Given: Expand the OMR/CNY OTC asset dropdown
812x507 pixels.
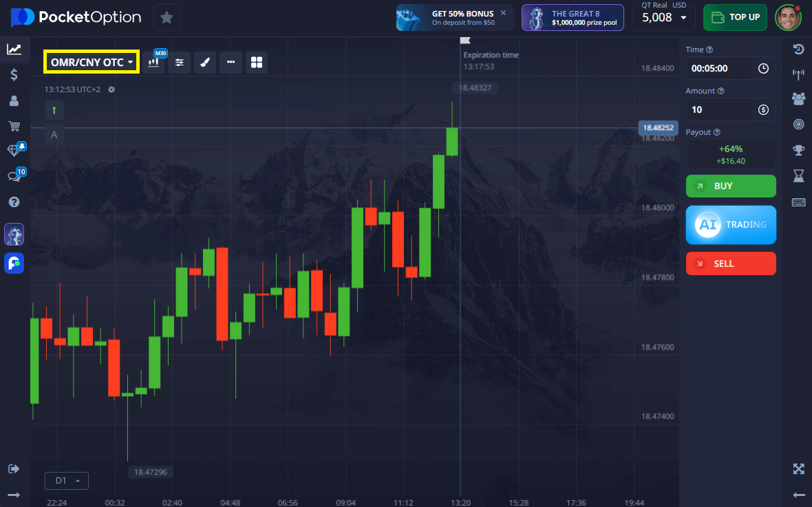Looking at the screenshot, I should click(92, 63).
